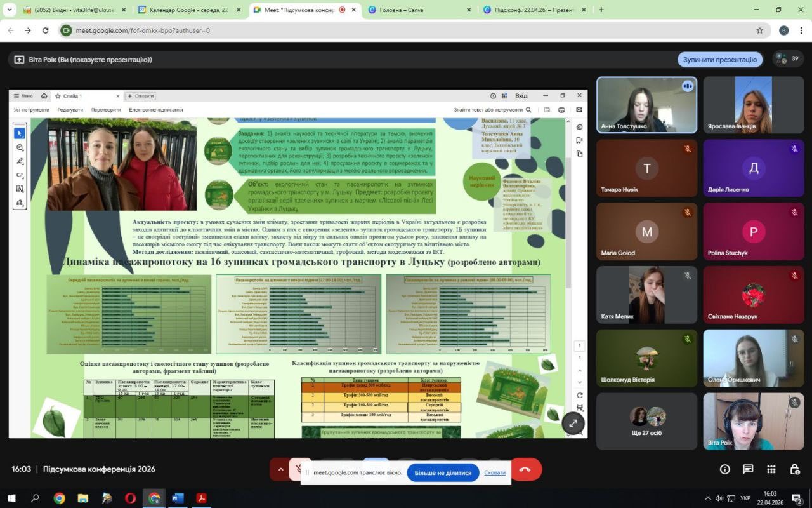Screen dimensions: 812x508
Task: Open the Meet activities grid icon
Action: 771,469
